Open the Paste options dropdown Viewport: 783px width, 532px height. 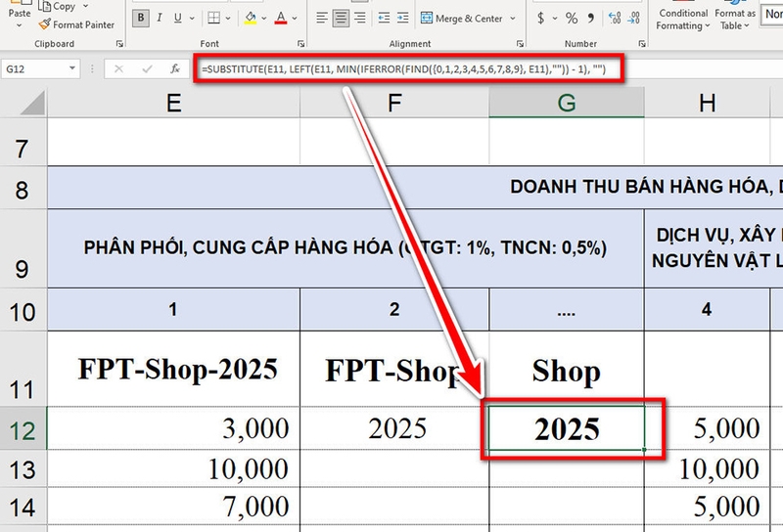click(x=19, y=25)
